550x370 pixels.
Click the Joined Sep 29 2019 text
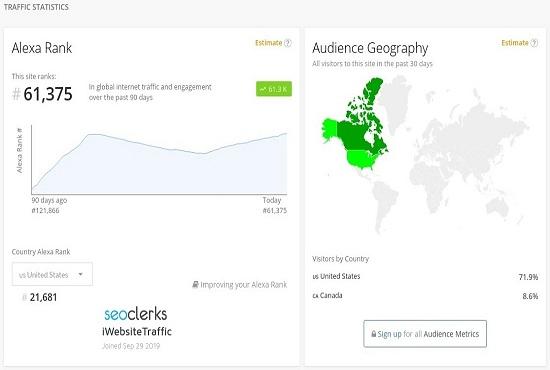coord(131,346)
